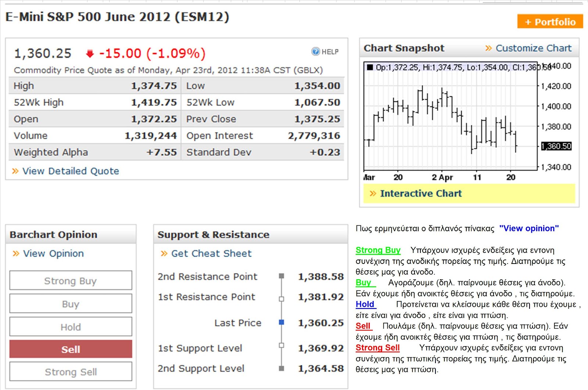588x390 pixels.
Task: Click the Weighted Alpha value +7.55
Action: point(162,152)
